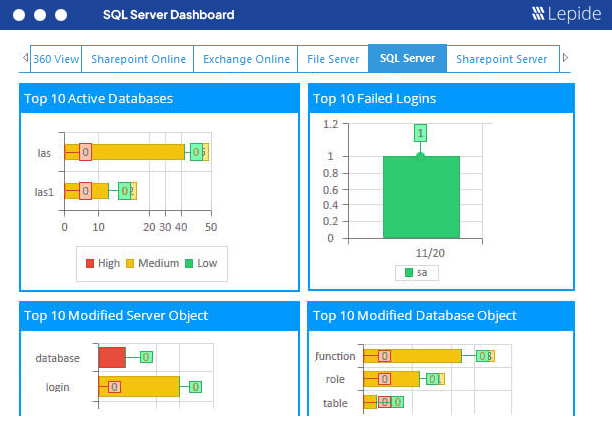Open the File Server tab
The width and height of the screenshot is (612, 430).
[x=333, y=59]
